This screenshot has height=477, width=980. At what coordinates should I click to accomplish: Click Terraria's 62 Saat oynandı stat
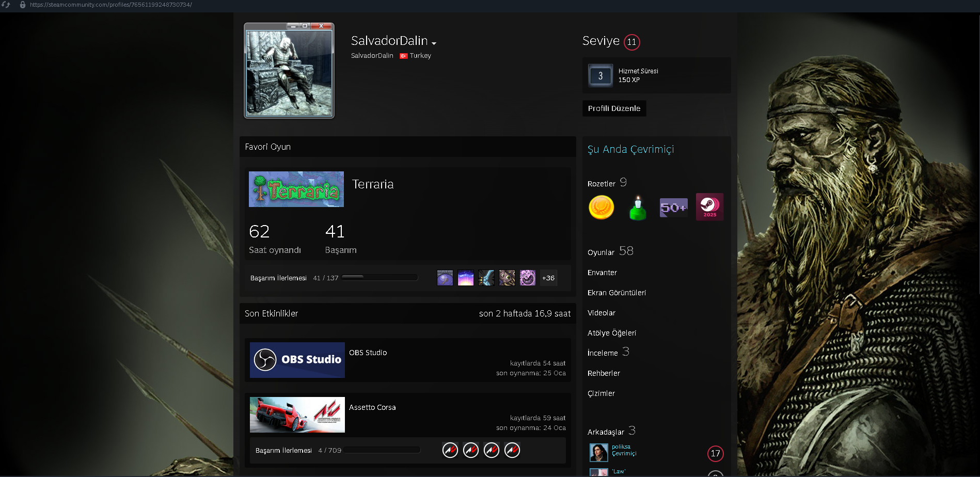(275, 239)
